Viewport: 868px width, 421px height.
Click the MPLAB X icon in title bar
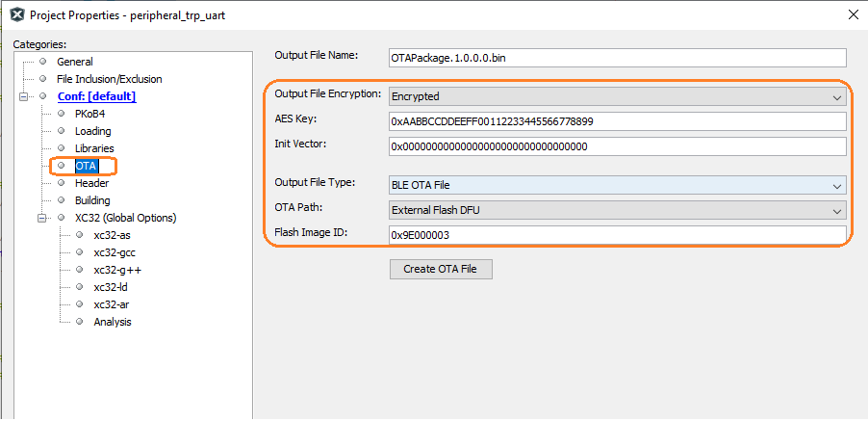15,14
